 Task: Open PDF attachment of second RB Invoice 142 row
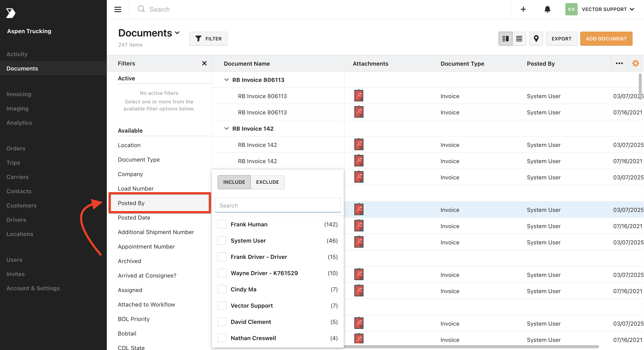[358, 161]
